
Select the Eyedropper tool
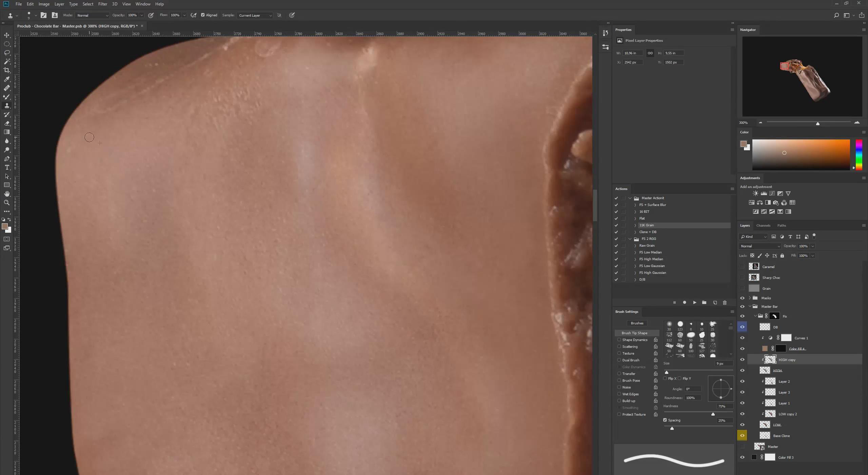(x=7, y=79)
